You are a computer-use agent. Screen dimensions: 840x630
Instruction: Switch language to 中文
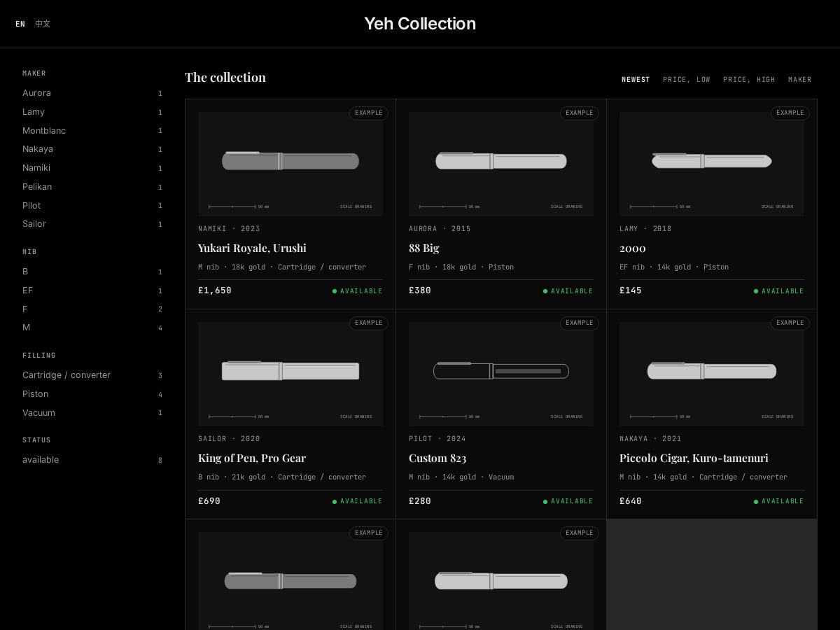coord(43,24)
